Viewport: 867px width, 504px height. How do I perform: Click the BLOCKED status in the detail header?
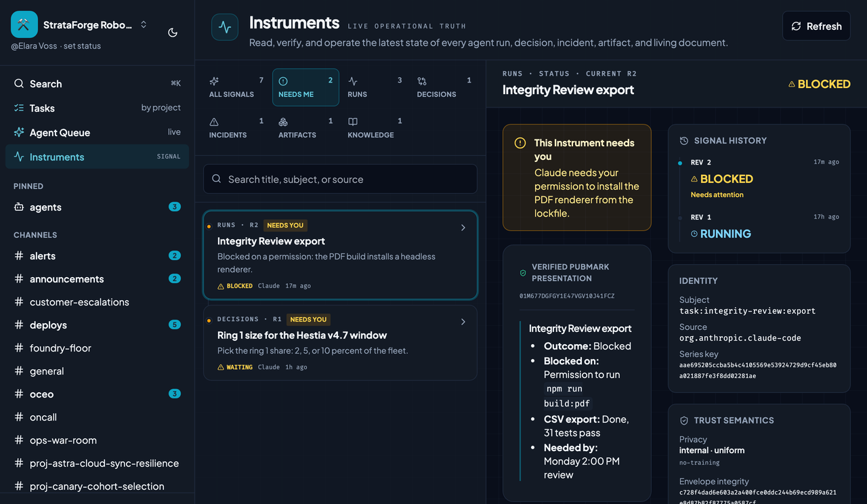tap(819, 84)
